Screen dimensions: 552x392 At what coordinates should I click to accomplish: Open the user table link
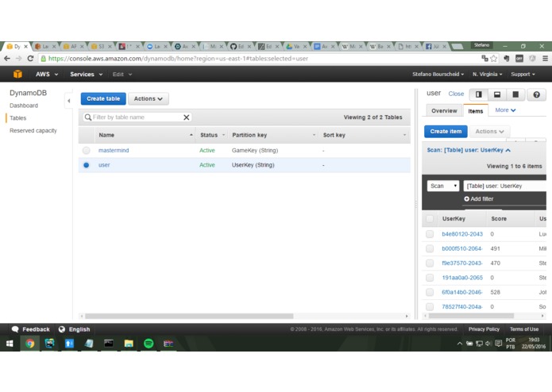coord(104,165)
